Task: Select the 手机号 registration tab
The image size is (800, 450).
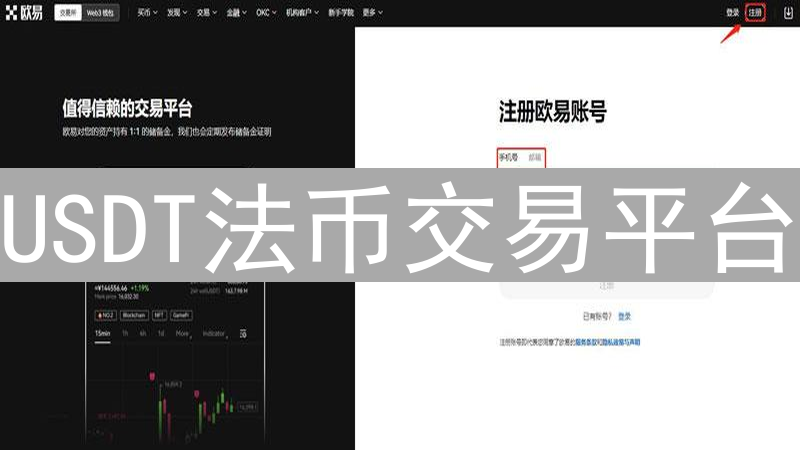Action: (508, 158)
